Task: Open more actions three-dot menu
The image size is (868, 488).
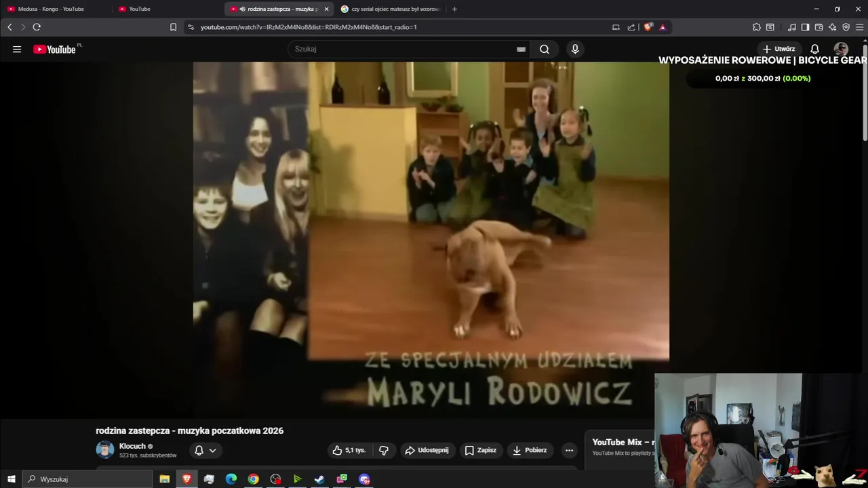Action: coord(569,450)
